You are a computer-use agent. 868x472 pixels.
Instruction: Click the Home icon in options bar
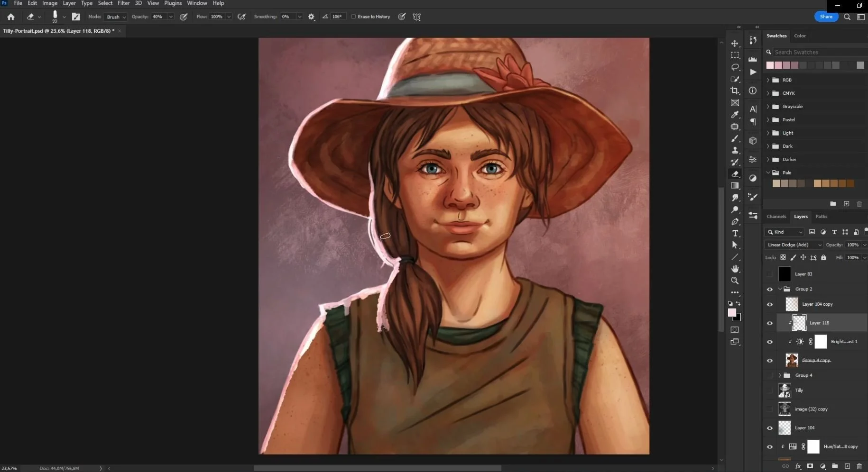[x=11, y=17]
